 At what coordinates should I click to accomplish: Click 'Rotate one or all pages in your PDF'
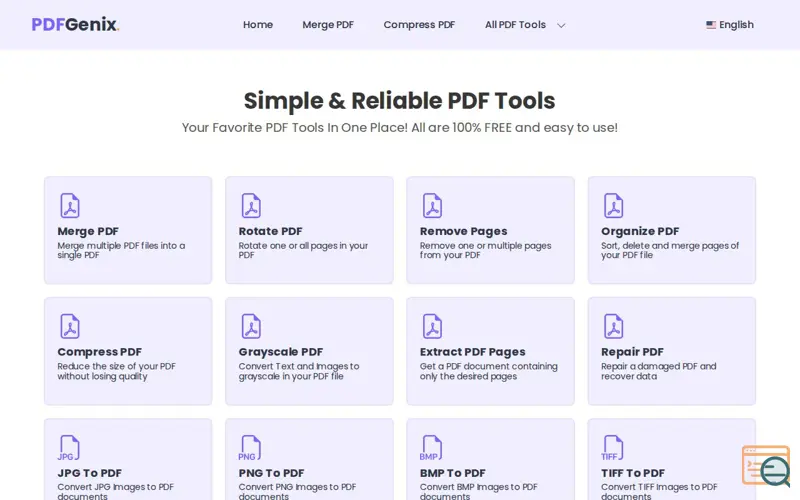click(303, 250)
